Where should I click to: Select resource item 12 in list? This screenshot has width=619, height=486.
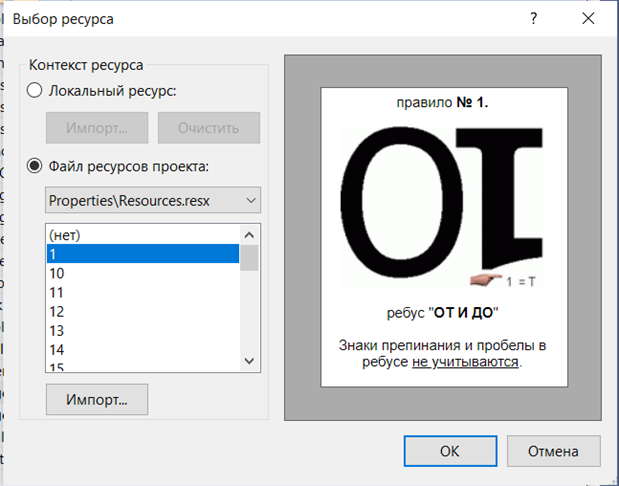tap(140, 311)
